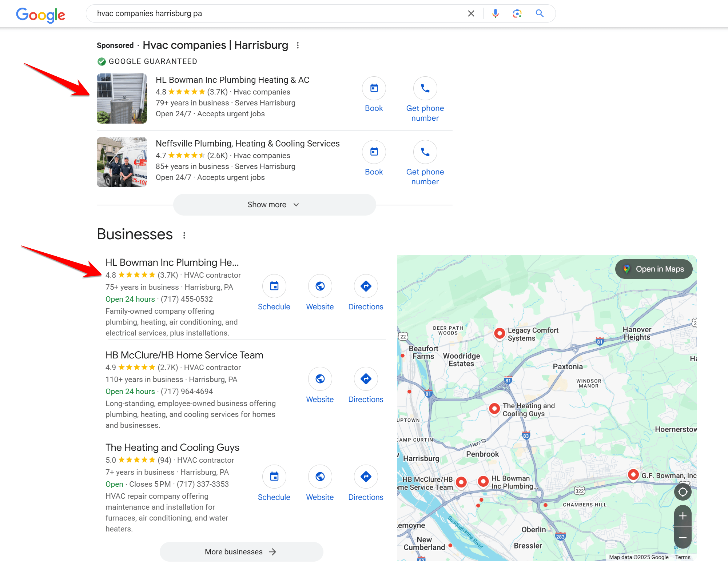728x570 pixels.
Task: Click G.F. Bowman, Inc map pin
Action: (x=633, y=475)
